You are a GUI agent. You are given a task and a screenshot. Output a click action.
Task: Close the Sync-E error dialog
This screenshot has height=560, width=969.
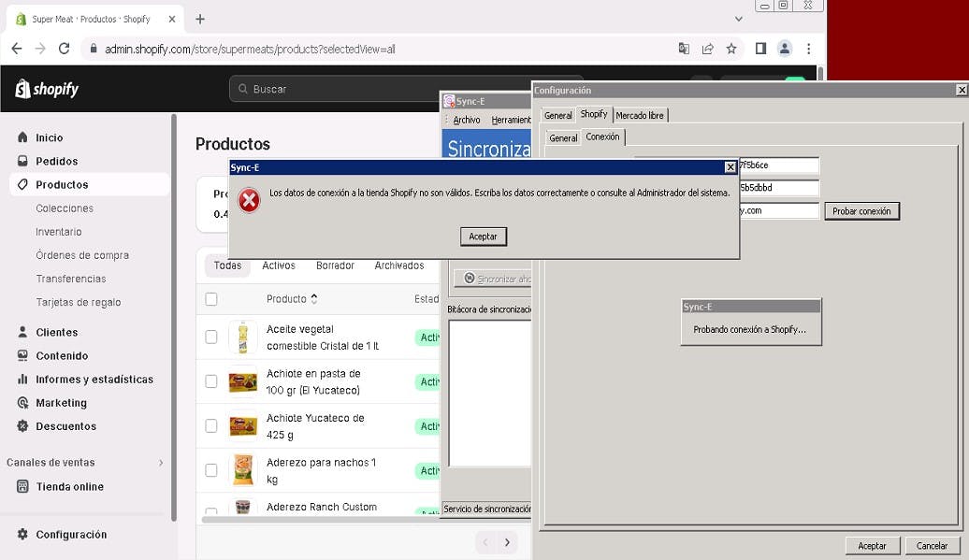pos(730,167)
